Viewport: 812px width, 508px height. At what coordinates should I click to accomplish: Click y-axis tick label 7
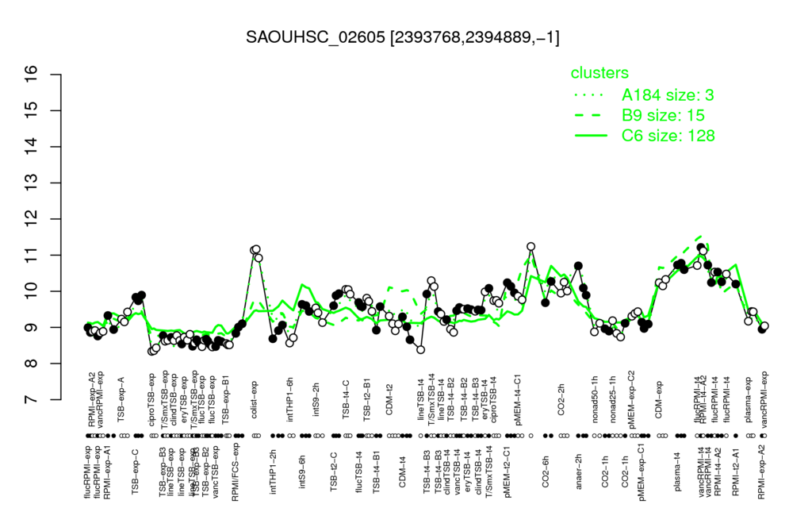coord(31,400)
